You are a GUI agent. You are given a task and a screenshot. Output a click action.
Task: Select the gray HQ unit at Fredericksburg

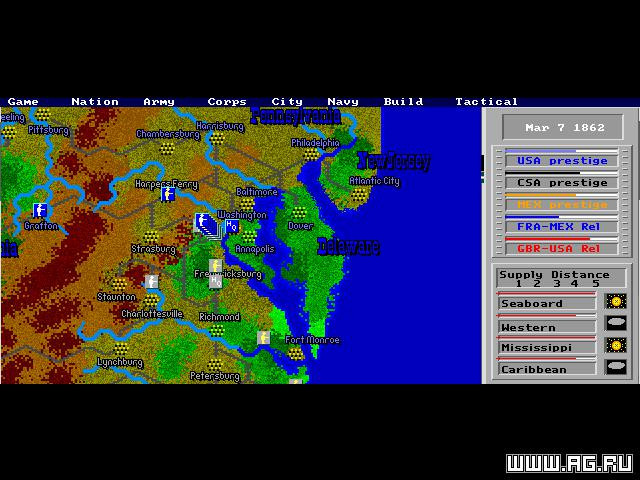point(216,281)
